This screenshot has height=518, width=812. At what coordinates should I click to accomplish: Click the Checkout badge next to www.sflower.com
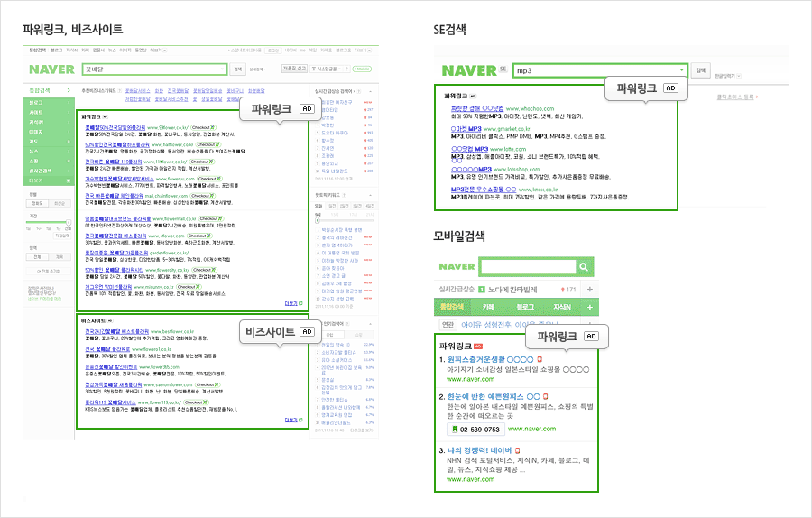pyautogui.click(x=199, y=236)
